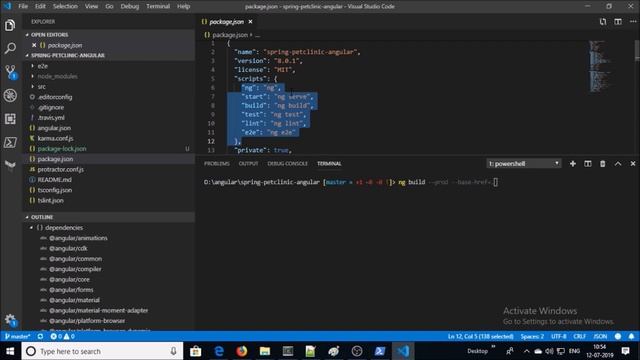Select @angular/core in Outline
Viewport: 640px width, 360px height.
[x=69, y=280]
